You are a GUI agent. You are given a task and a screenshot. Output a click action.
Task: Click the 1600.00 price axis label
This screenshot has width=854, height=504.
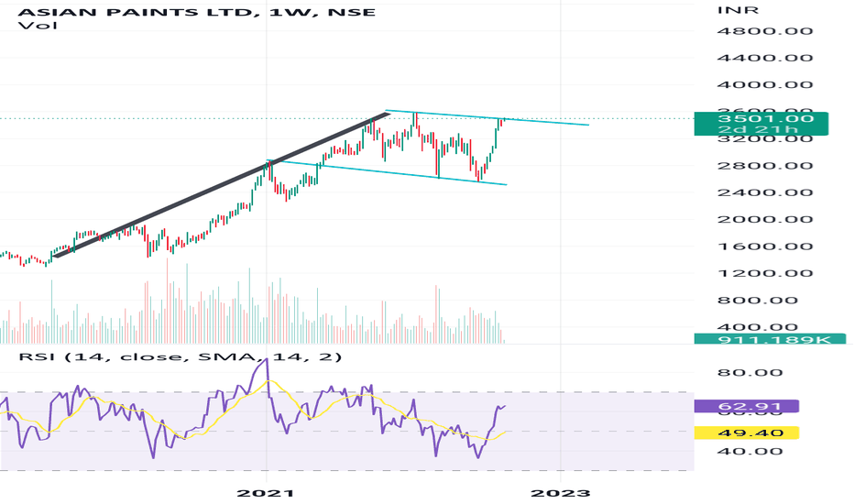point(765,247)
